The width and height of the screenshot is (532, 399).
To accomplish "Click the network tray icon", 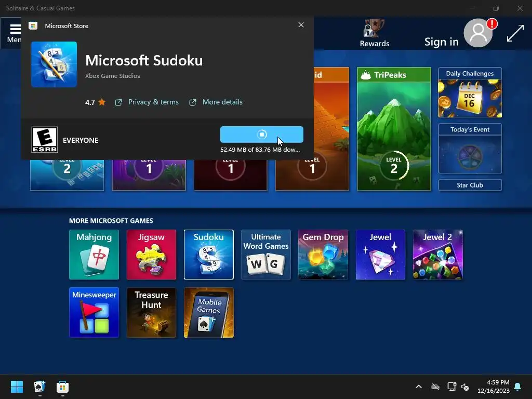I will 451,387.
